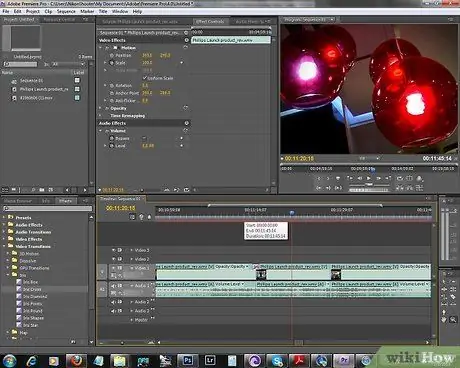Screen dimensions: 460x368
Task: Expand the Video Effects folder
Action: [x=4, y=239]
